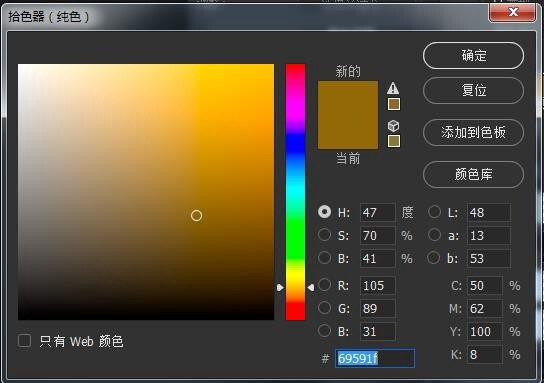This screenshot has width=544, height=383.
Task: Select the web-safe color swatch below cube icon
Action: coord(394,141)
